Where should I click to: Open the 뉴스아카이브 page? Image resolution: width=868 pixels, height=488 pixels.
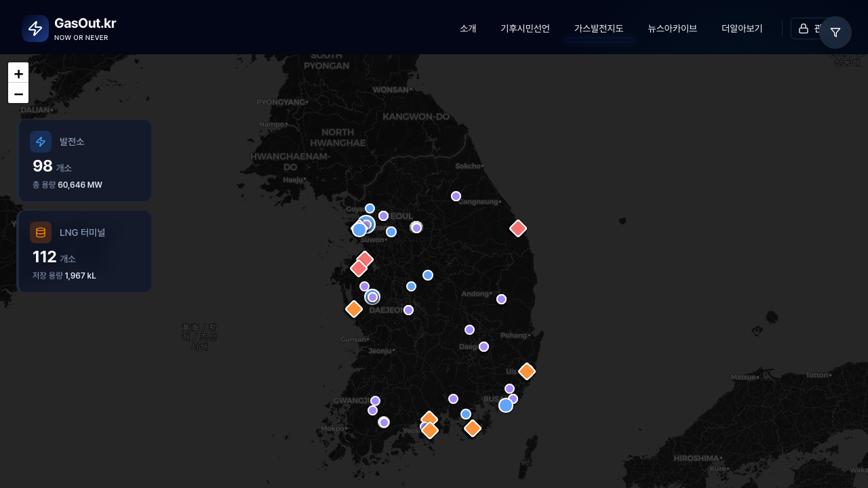[672, 28]
